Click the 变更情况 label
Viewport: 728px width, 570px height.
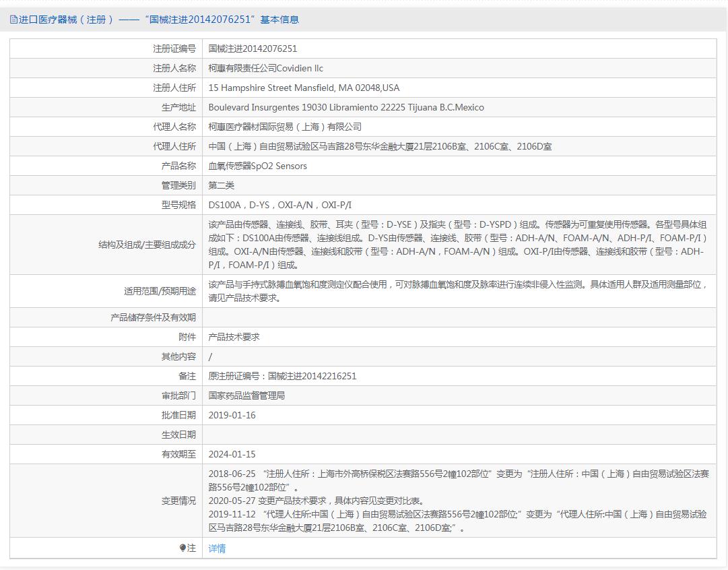178,501
